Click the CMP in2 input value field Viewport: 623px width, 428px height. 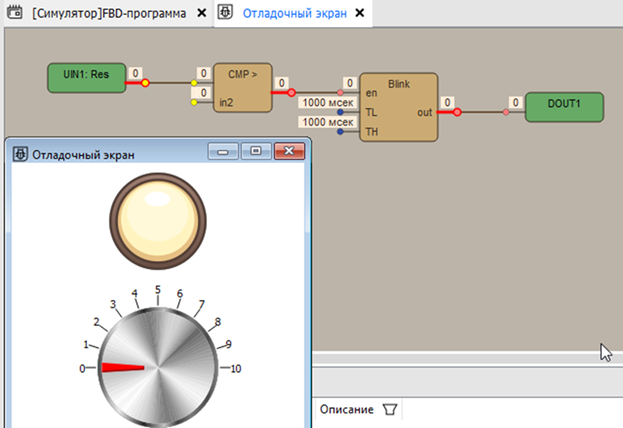(203, 93)
